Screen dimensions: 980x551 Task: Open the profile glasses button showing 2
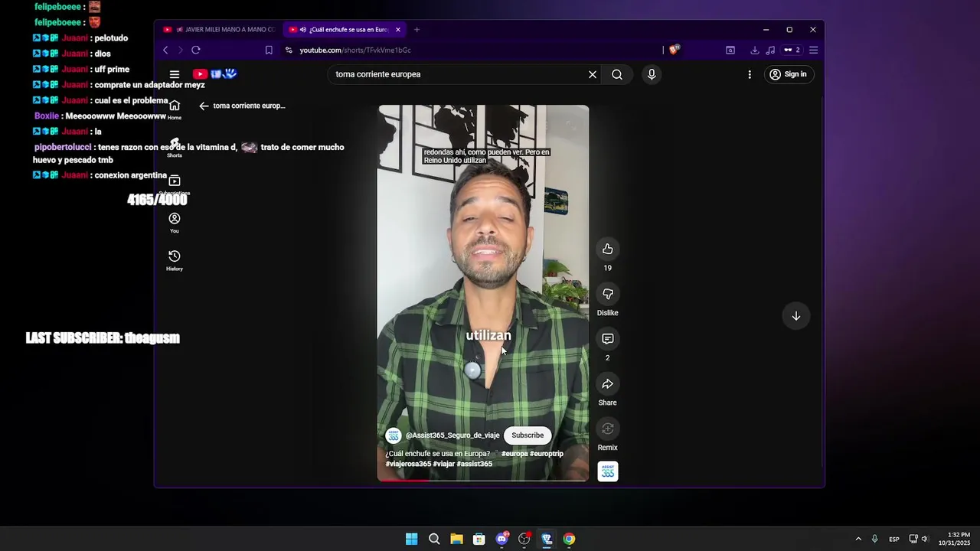click(x=792, y=50)
